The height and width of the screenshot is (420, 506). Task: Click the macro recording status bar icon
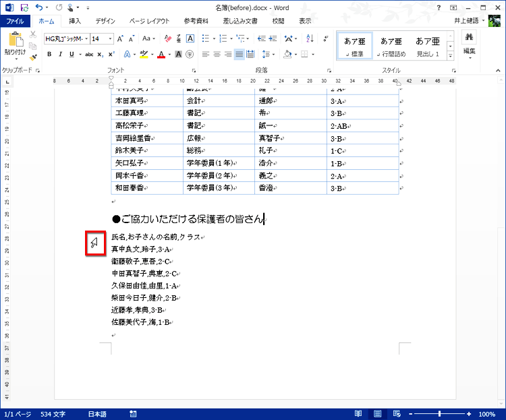coord(133,414)
